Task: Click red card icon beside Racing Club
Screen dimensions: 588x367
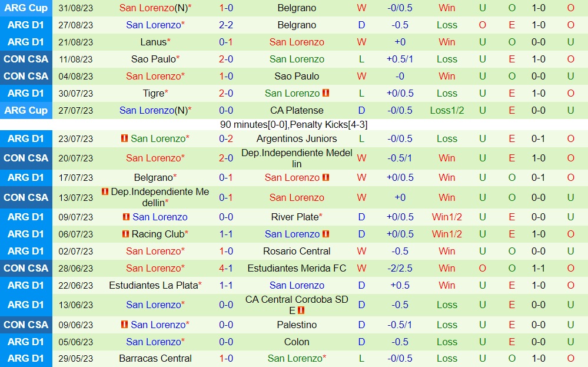Action: [125, 234]
